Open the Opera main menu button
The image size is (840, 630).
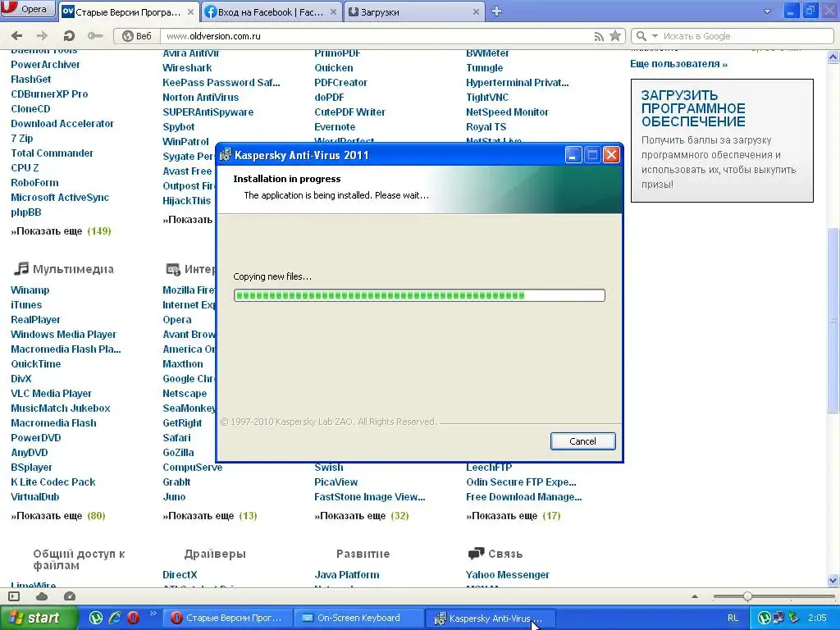point(28,9)
